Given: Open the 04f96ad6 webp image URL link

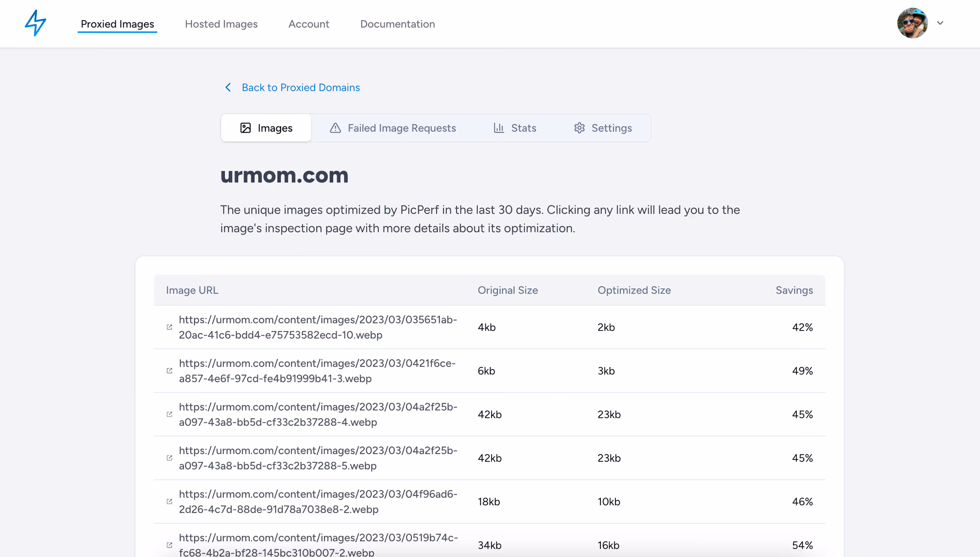Looking at the screenshot, I should point(318,501).
